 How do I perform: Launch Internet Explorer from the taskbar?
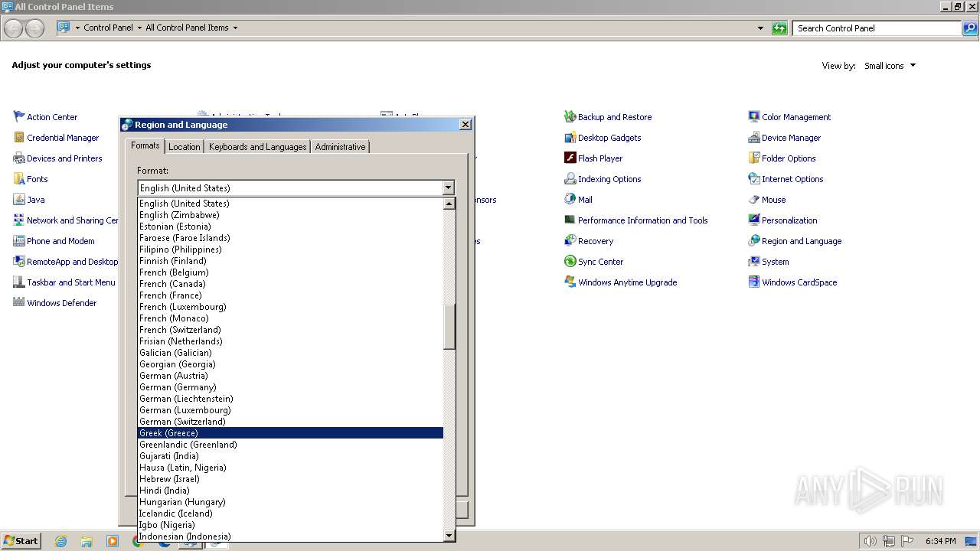(x=60, y=541)
